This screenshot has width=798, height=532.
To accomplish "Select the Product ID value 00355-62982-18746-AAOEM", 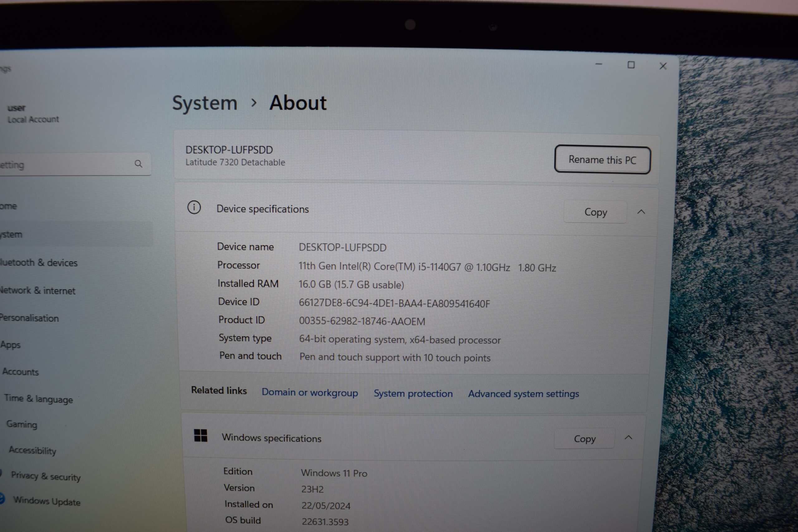I will click(362, 321).
